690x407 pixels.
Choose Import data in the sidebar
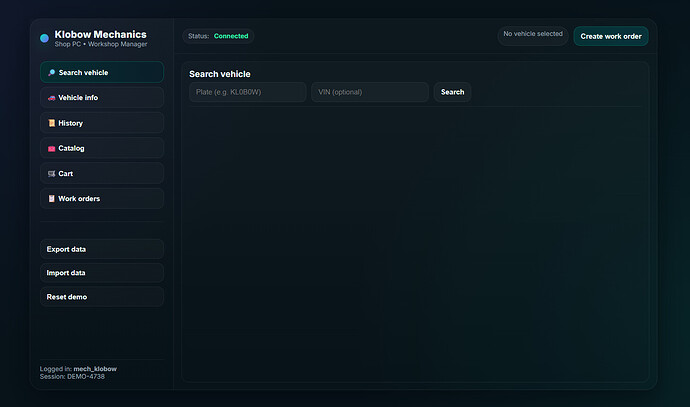point(102,272)
